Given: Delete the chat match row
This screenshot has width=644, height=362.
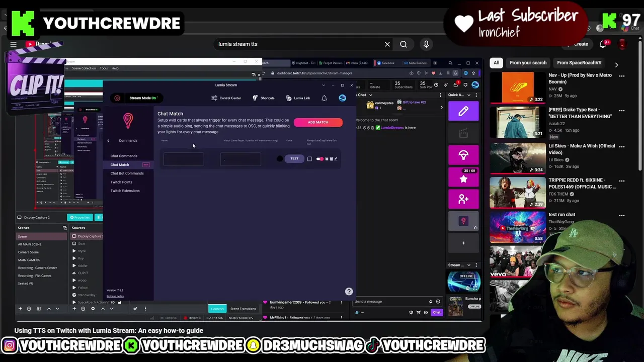Looking at the screenshot, I should (331, 159).
